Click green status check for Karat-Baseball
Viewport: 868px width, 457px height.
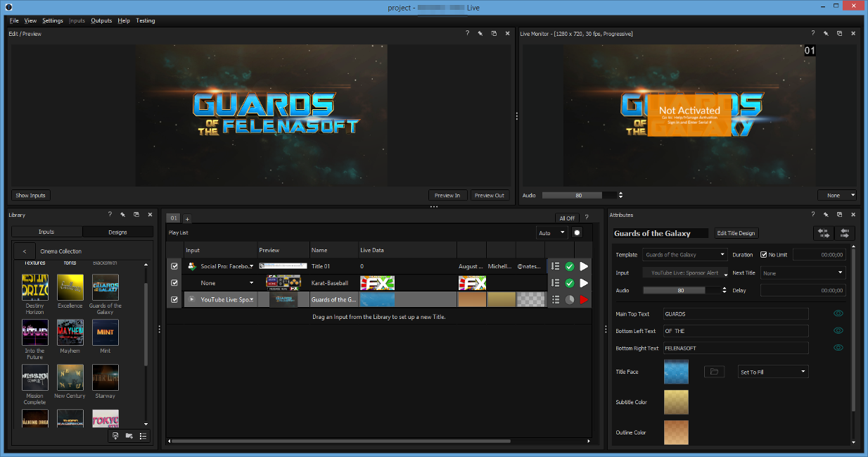[570, 283]
